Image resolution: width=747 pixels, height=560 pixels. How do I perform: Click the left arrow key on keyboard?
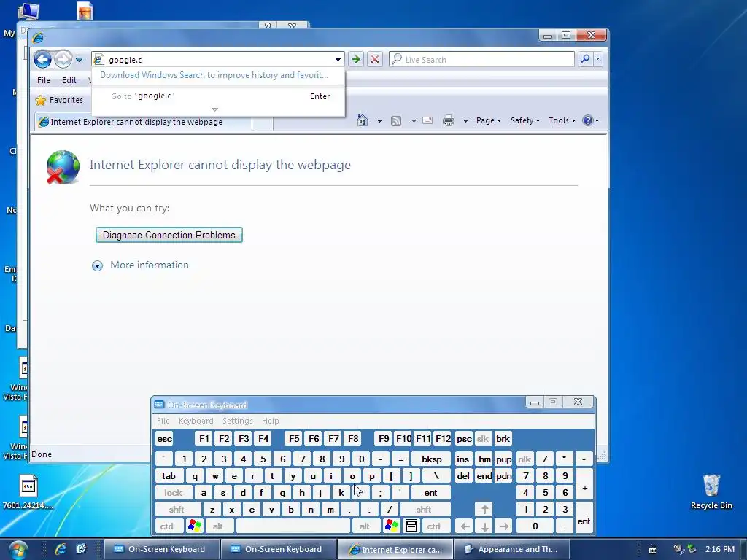click(x=465, y=526)
